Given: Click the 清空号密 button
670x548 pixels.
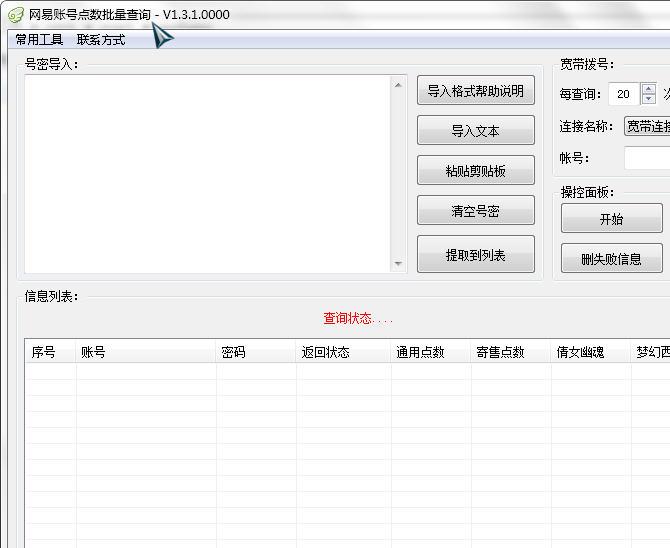Looking at the screenshot, I should coord(476,210).
